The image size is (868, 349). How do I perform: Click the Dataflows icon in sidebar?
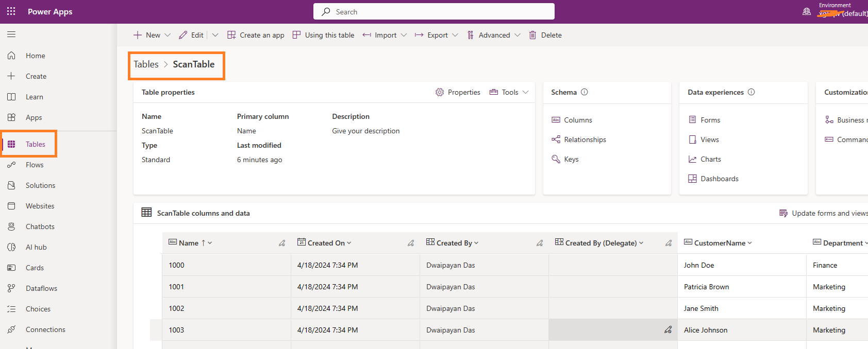tap(11, 288)
